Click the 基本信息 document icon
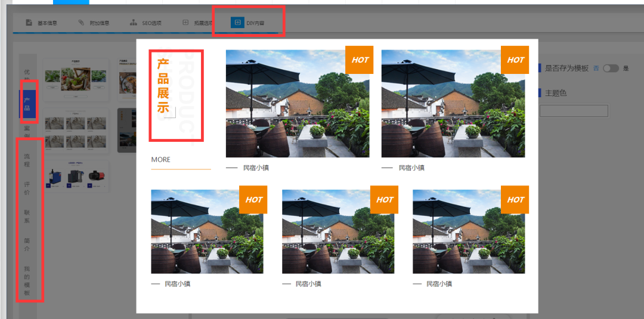The height and width of the screenshot is (319, 644). pos(29,23)
